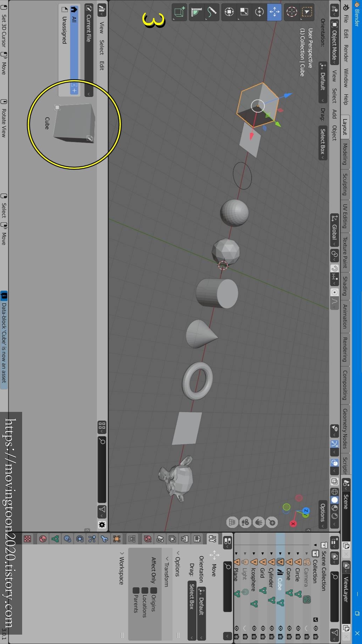
Task: Click the pan hand navigation icon
Action: click(x=259, y=522)
